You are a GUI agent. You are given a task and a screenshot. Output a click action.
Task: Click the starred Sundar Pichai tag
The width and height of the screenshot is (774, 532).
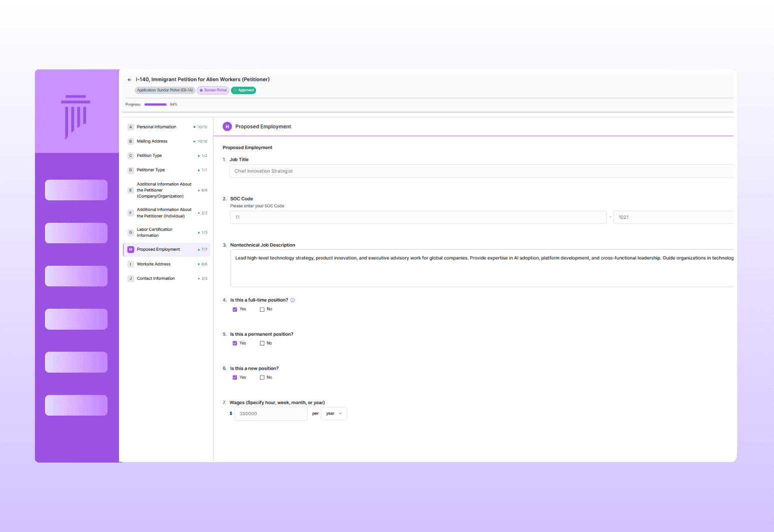213,90
